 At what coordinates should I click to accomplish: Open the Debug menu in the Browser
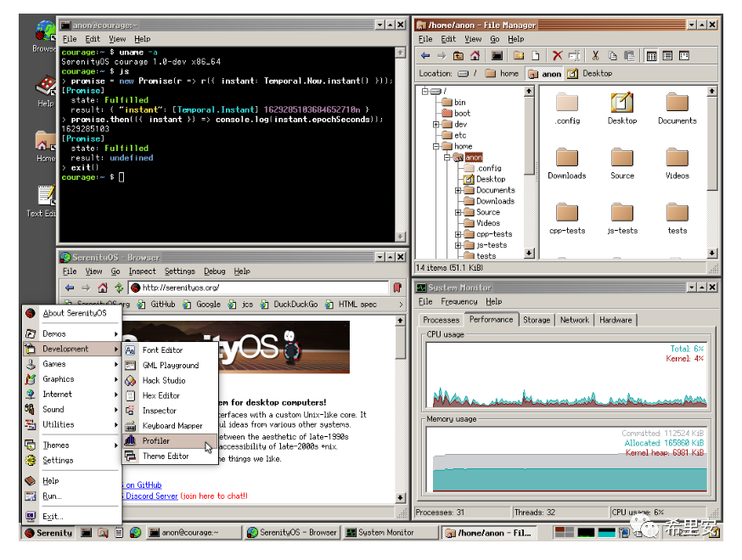point(215,272)
